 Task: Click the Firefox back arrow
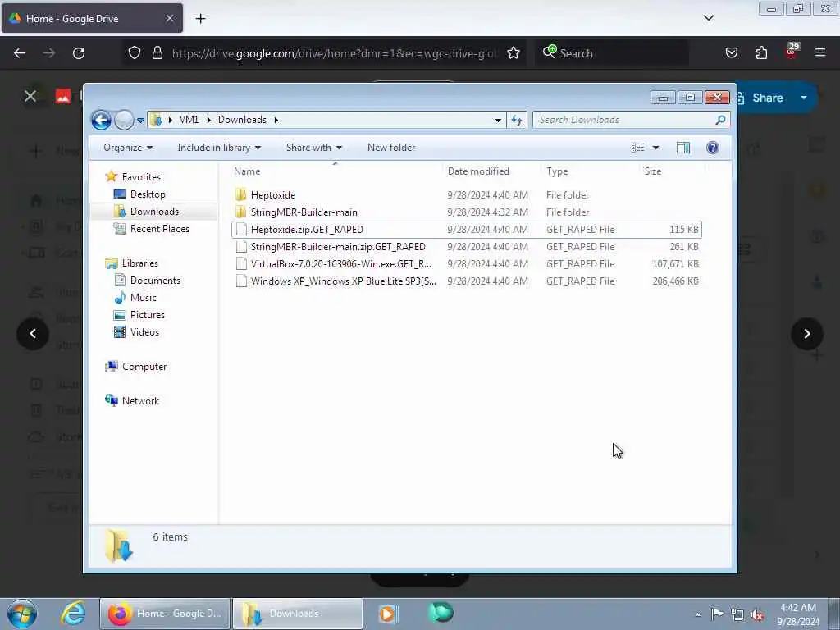pos(20,53)
